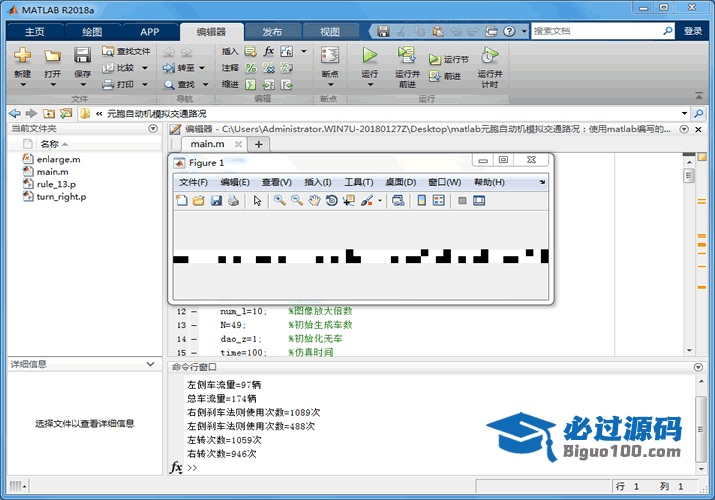Switch to the View ribbon tab
715x500 pixels.
[330, 31]
